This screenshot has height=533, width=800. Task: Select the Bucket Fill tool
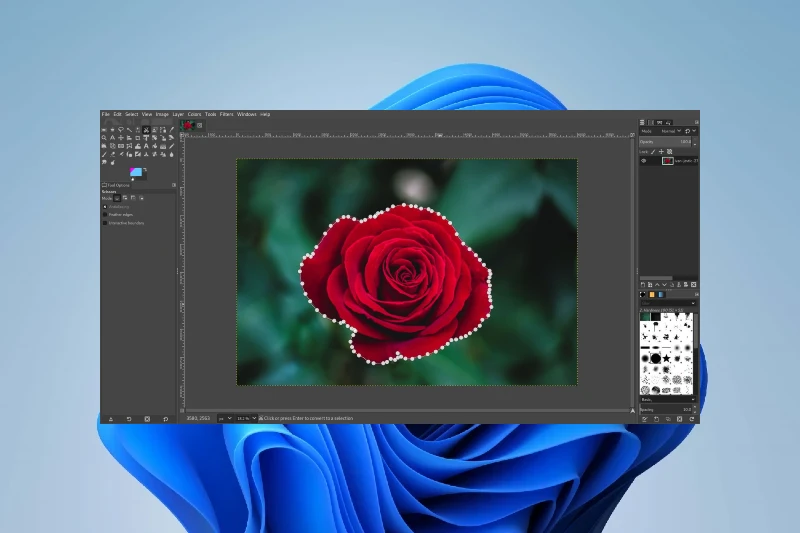pyautogui.click(x=155, y=146)
